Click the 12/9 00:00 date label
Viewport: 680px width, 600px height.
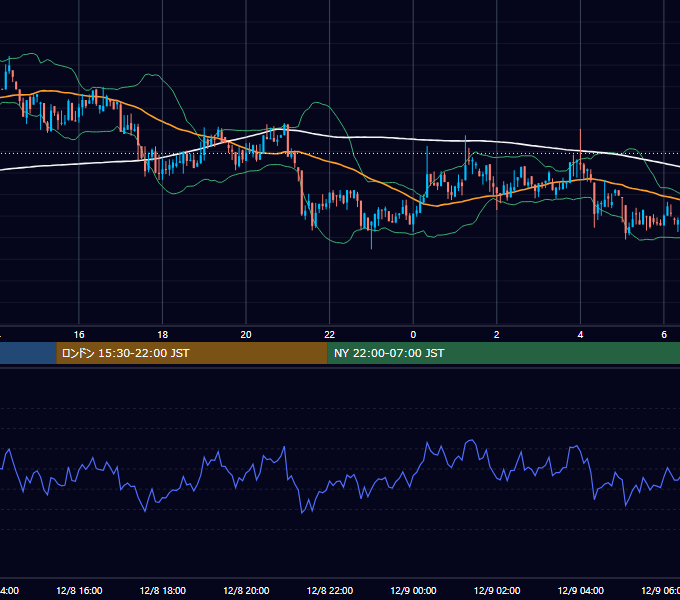pyautogui.click(x=413, y=590)
